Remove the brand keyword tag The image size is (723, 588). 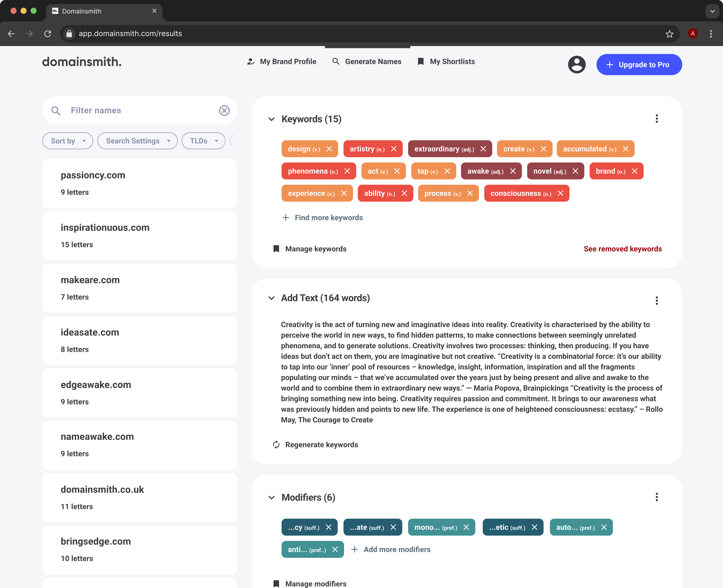click(x=635, y=171)
